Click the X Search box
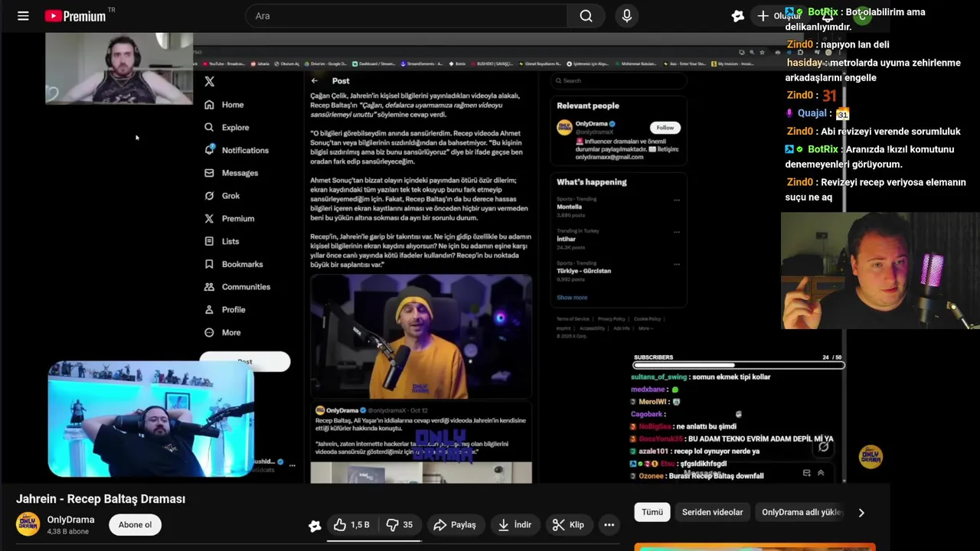This screenshot has height=551, width=980. [x=618, y=80]
